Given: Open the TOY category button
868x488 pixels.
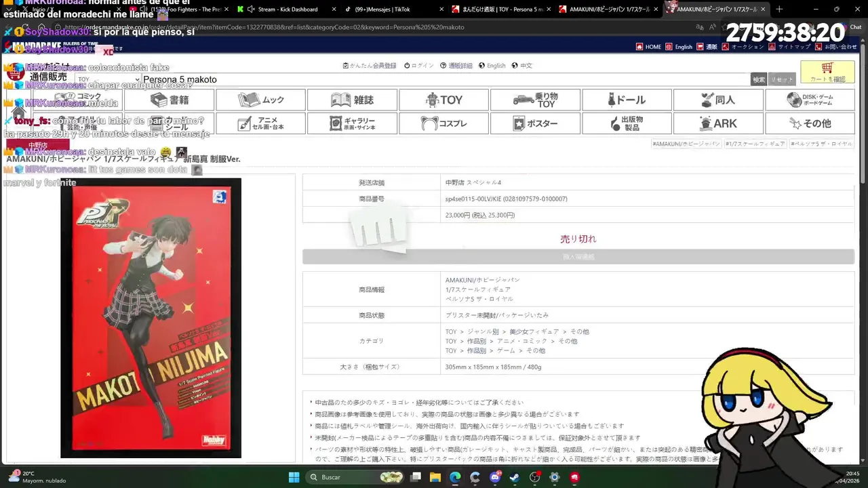Looking at the screenshot, I should point(443,100).
